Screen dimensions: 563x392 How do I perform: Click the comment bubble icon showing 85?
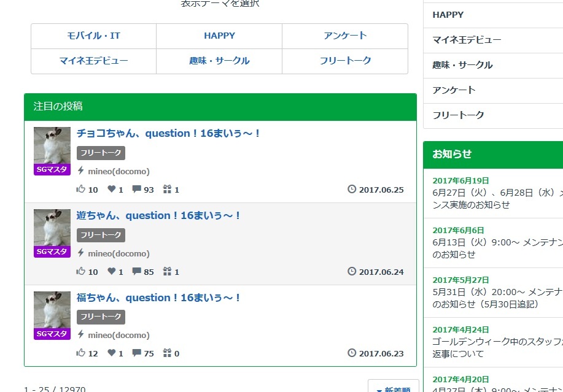pyautogui.click(x=136, y=271)
